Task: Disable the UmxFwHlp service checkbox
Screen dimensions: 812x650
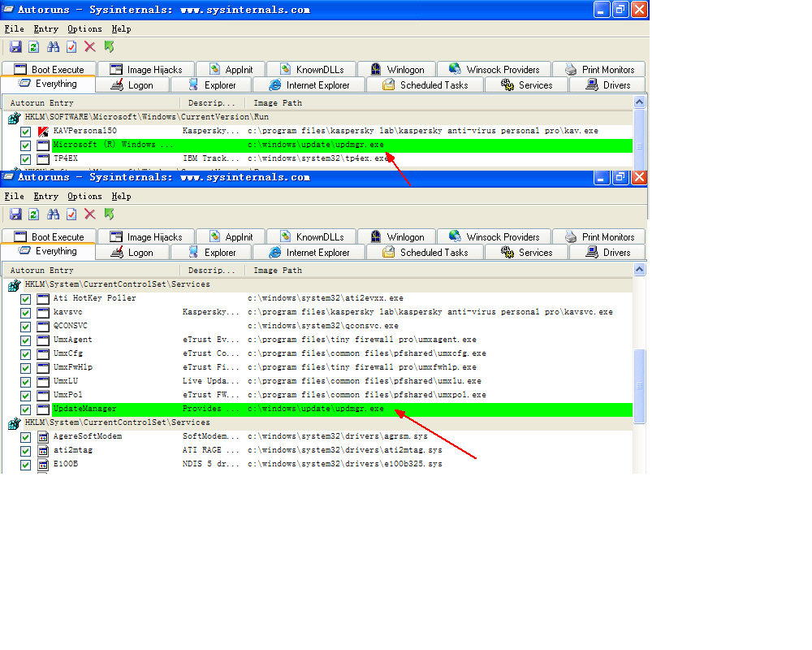Action: point(25,368)
